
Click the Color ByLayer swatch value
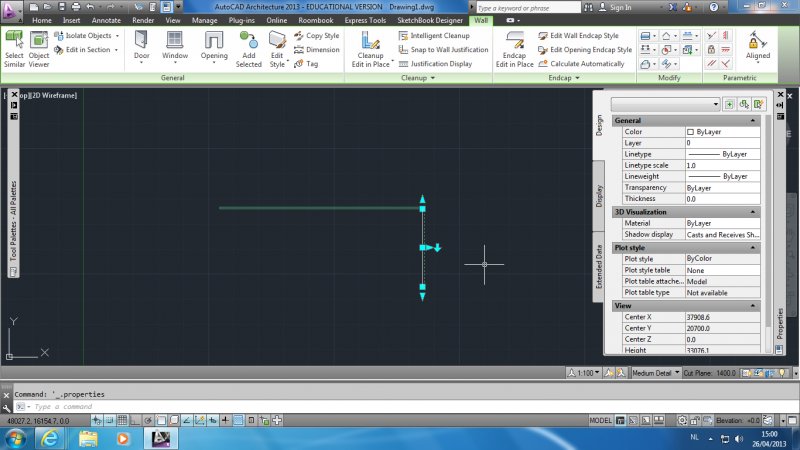pos(722,132)
